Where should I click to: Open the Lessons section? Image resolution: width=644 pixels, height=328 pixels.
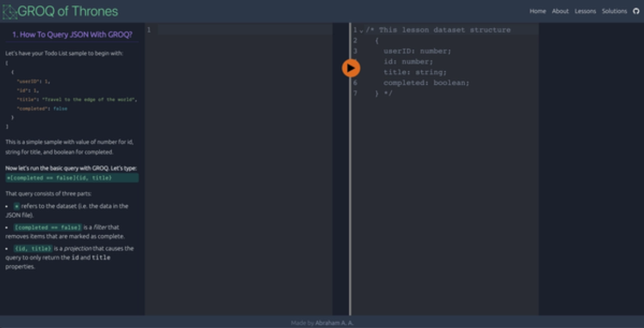click(585, 11)
